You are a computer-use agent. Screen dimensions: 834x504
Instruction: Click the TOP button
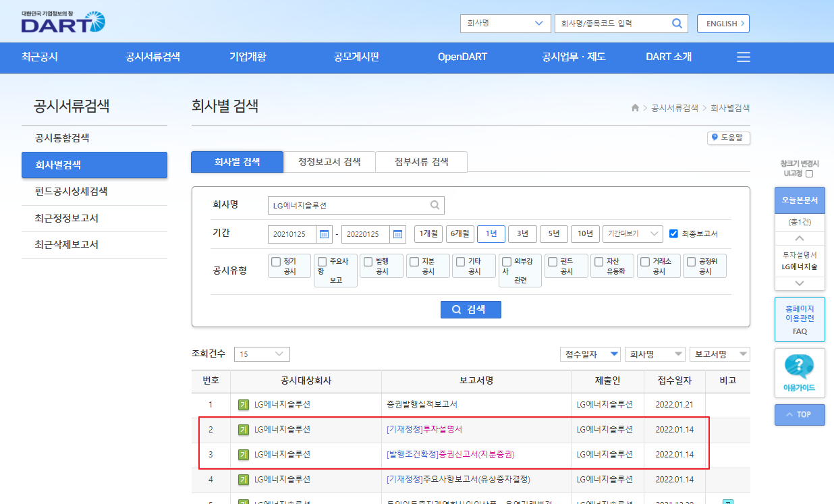tap(800, 414)
